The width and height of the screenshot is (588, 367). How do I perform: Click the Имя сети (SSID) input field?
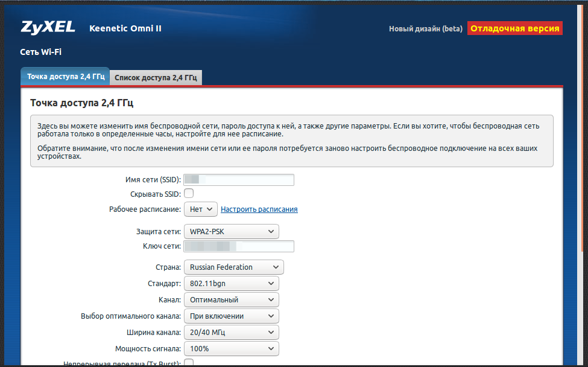[x=239, y=180]
